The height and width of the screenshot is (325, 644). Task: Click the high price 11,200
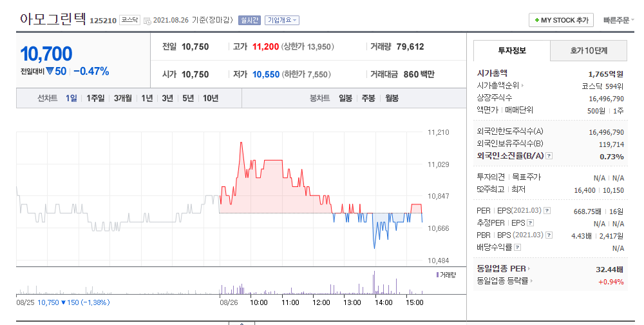coord(265,47)
